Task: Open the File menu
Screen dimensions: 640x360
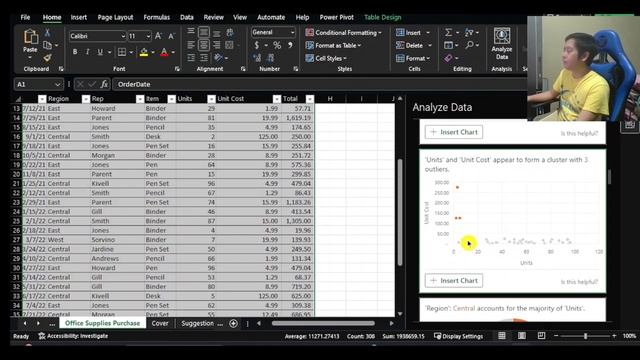Action: point(25,17)
